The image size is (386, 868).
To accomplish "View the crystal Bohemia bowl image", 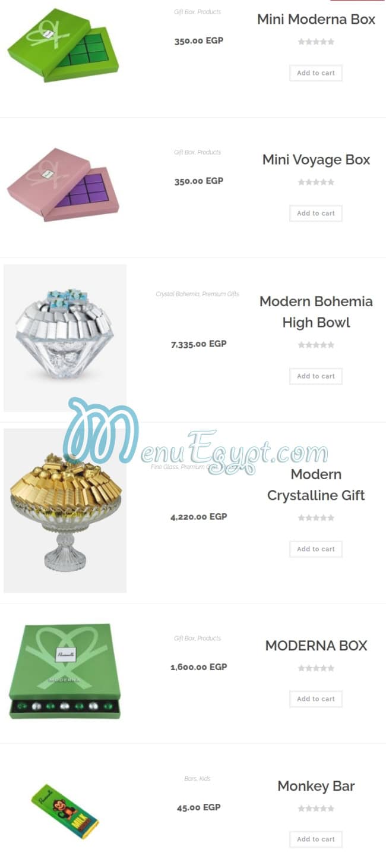I will (x=65, y=338).
